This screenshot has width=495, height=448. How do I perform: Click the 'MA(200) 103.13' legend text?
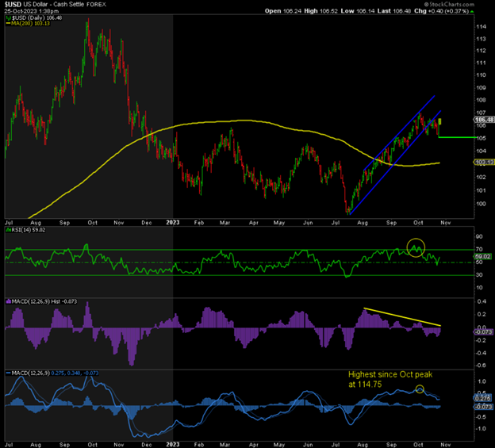[31, 24]
